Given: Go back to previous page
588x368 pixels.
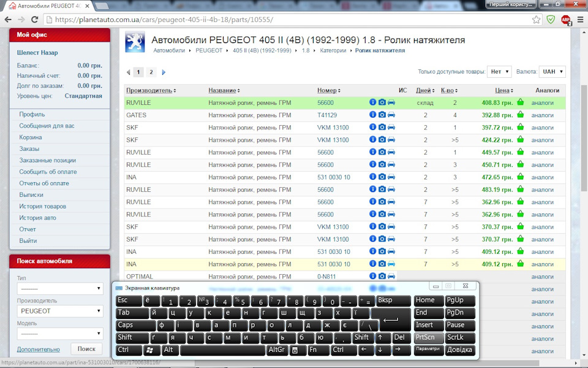Looking at the screenshot, I should pos(8,20).
